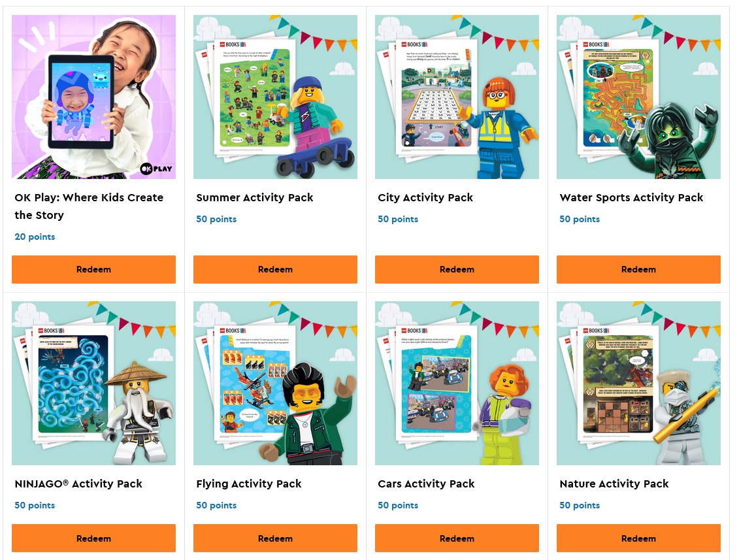Redeem the Water Sports Activity Pack

(638, 269)
